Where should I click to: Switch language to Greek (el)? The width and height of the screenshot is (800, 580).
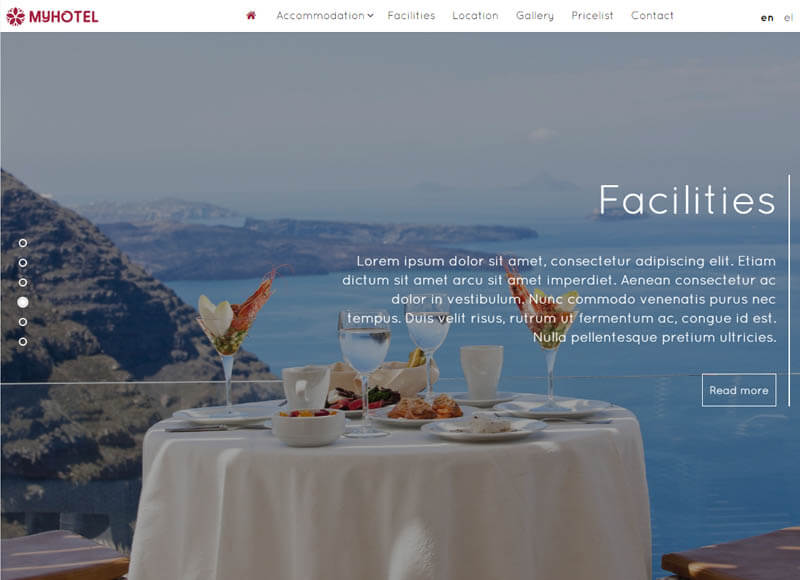[788, 18]
